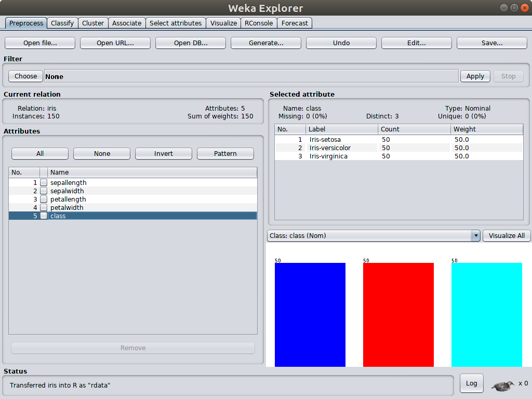Select the class attribute row

pos(133,216)
